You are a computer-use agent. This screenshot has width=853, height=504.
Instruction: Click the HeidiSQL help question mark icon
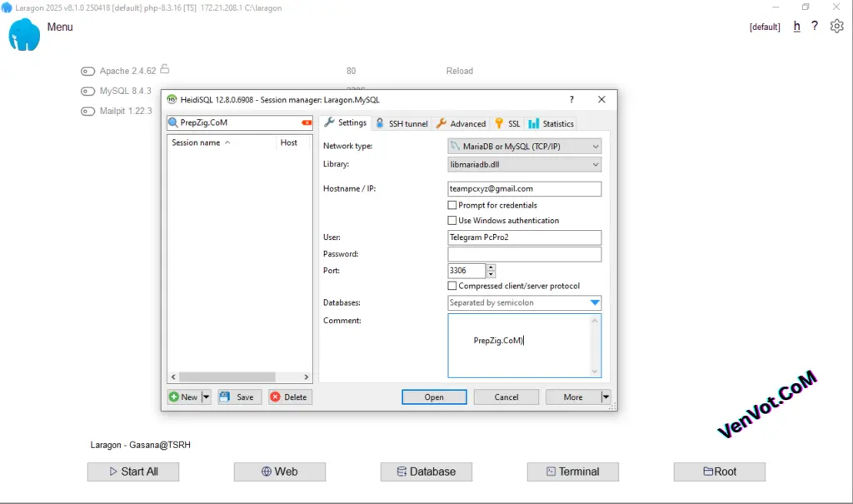tap(571, 99)
